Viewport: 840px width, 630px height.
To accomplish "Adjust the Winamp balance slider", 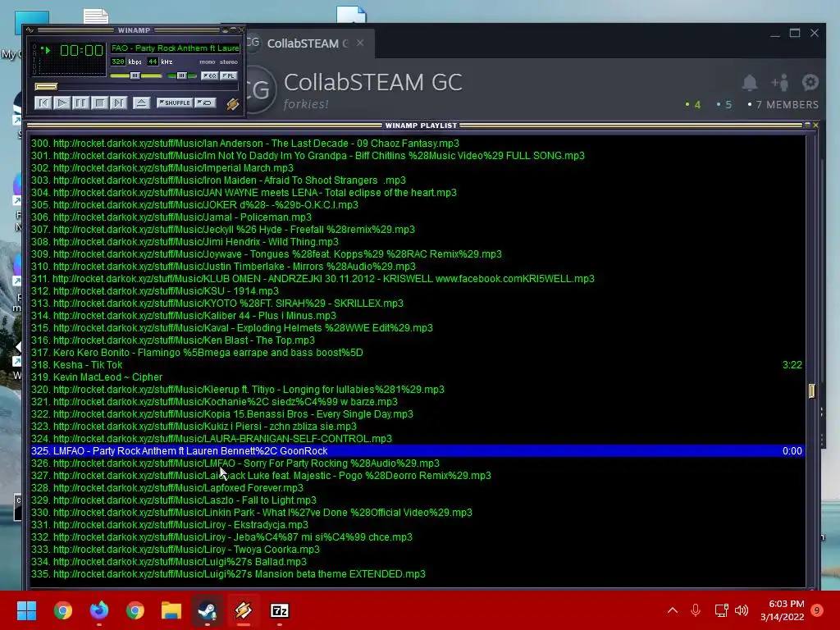I will (181, 75).
